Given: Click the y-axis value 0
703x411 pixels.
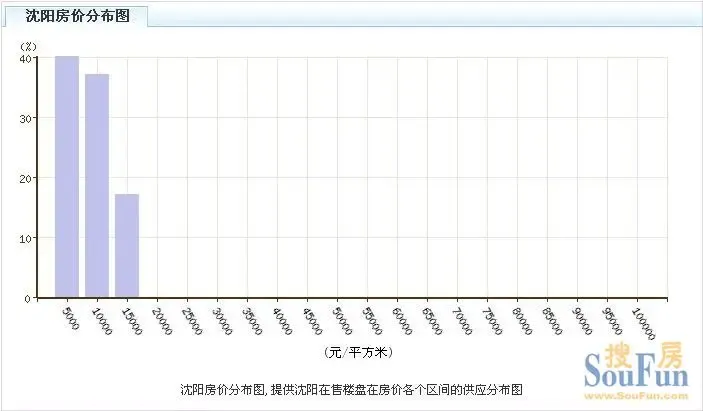Looking at the screenshot, I should point(28,299).
